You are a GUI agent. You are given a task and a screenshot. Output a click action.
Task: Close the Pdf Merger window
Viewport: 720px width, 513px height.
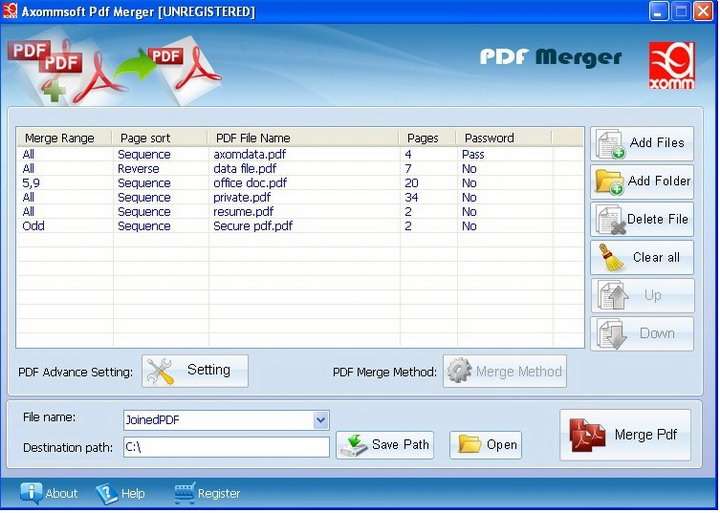click(703, 11)
